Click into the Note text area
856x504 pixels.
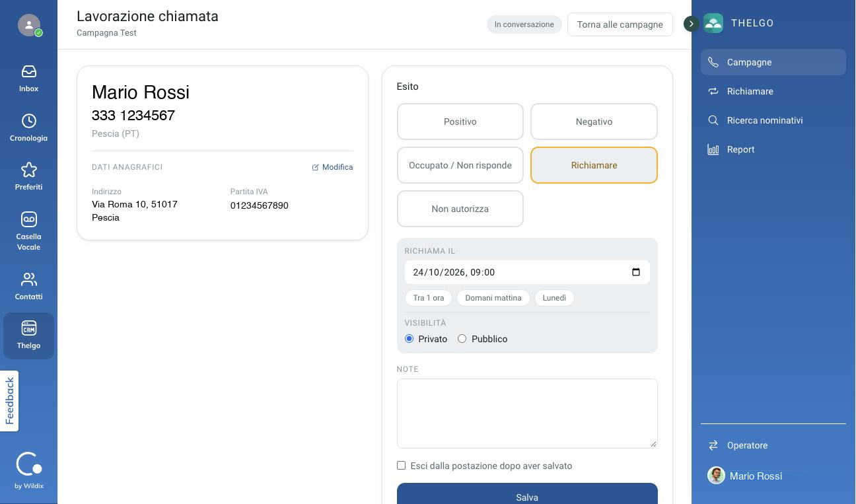527,414
